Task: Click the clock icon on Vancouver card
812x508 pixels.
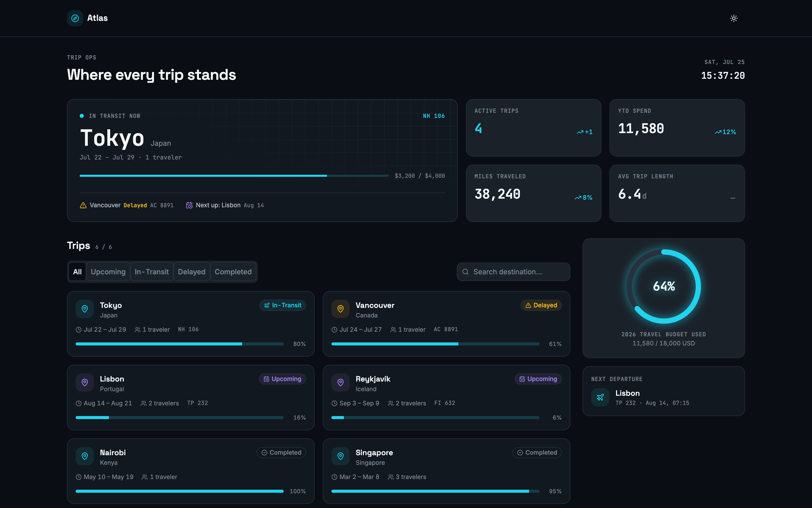Action: tap(334, 330)
